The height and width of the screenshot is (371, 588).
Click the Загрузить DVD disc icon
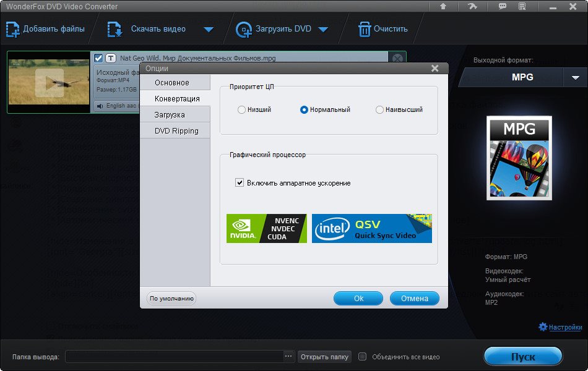[x=244, y=30]
